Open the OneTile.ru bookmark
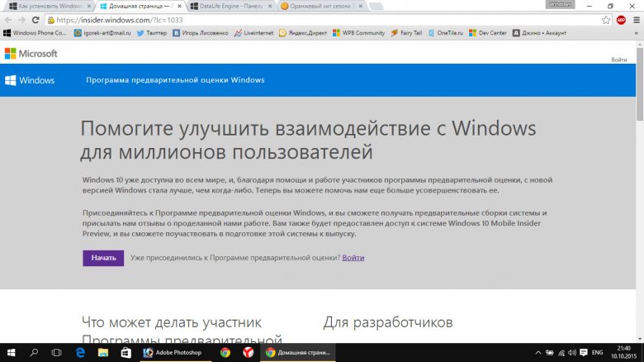 pos(445,33)
